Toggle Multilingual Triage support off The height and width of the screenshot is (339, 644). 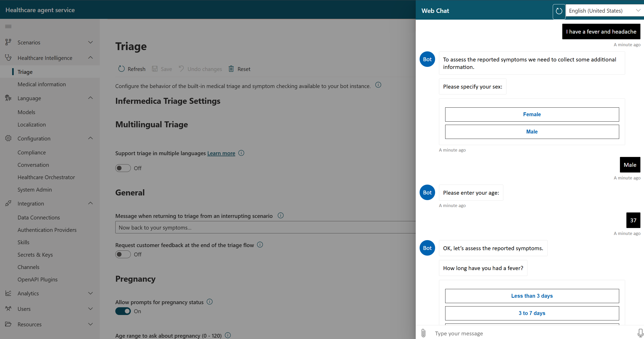pyautogui.click(x=123, y=168)
